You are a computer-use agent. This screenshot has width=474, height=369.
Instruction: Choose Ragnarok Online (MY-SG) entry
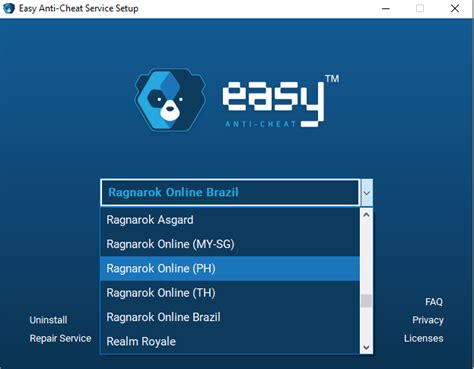coord(230,244)
